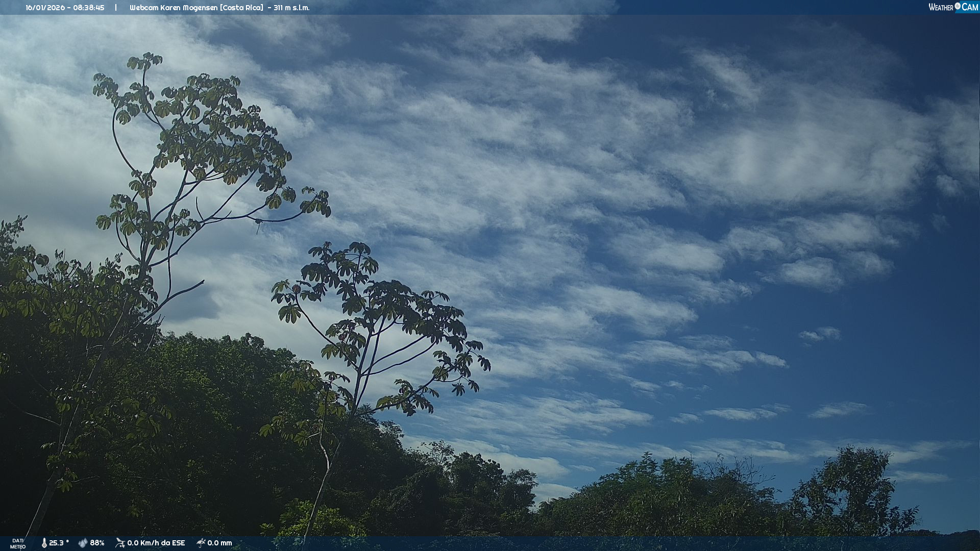
Task: Click the vertical separator in the header bar
Action: pos(116,8)
